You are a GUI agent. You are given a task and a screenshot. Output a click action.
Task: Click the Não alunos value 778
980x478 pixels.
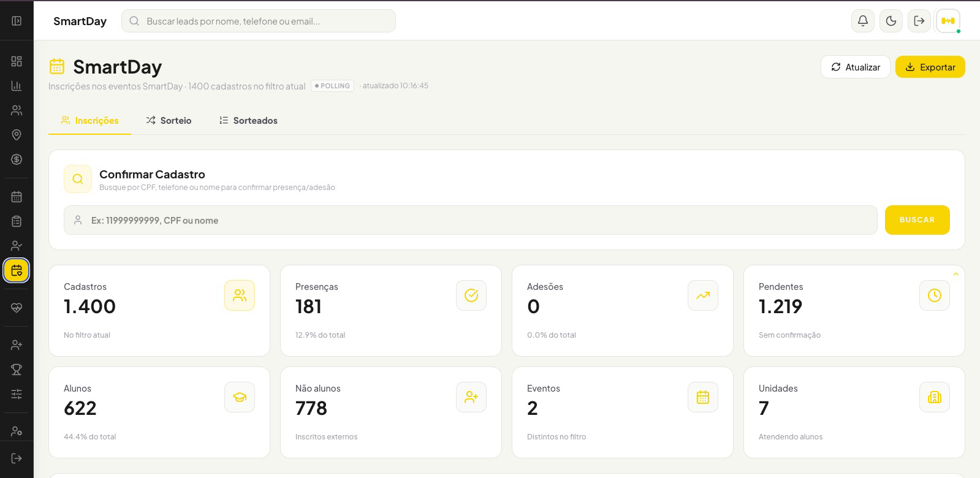pos(311,408)
